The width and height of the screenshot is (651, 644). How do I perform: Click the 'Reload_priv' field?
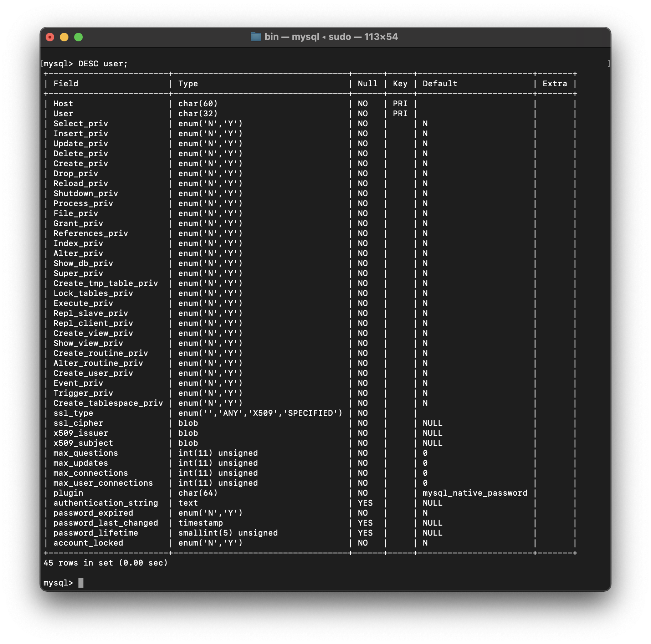[81, 184]
